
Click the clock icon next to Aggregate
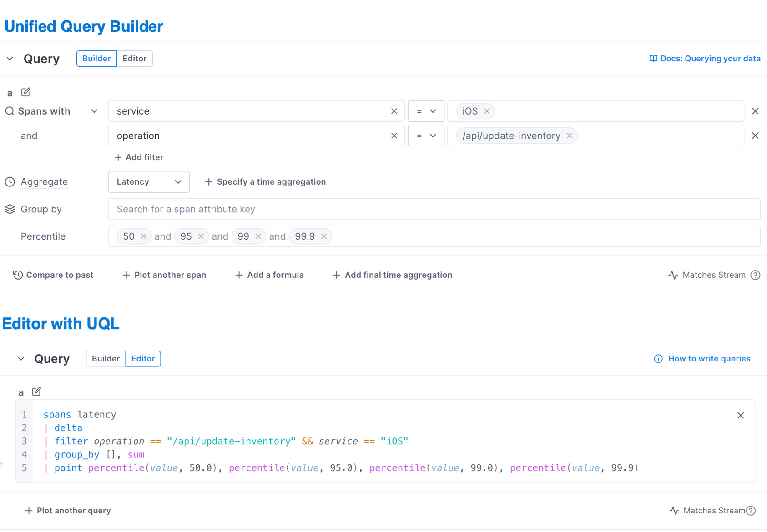pos(10,181)
